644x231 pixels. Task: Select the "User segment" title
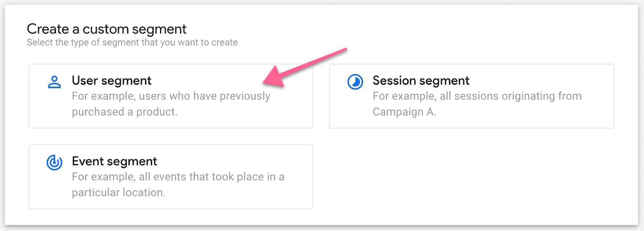(x=111, y=81)
